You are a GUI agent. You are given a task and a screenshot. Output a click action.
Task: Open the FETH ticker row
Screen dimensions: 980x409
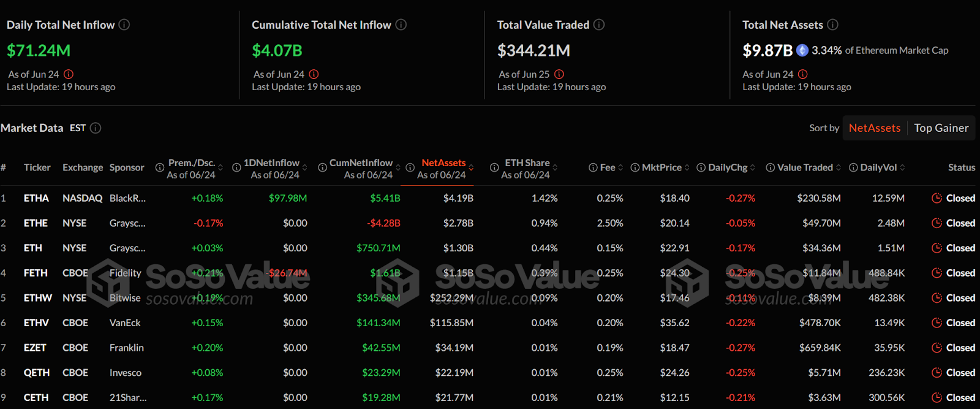(36, 273)
